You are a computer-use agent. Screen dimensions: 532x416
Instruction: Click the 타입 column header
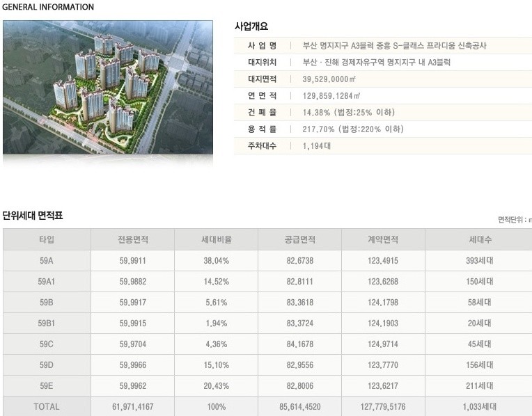(x=47, y=239)
